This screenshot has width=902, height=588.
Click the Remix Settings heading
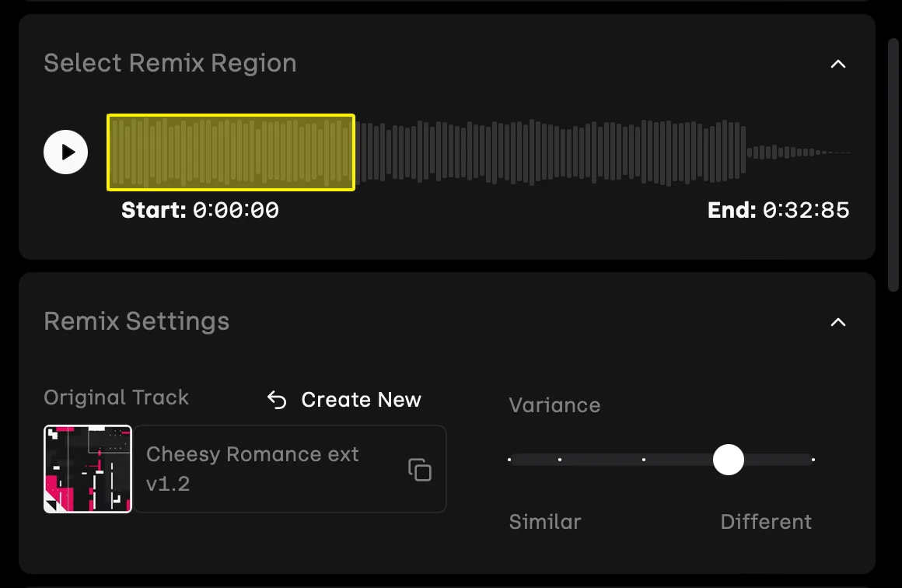pos(137,321)
